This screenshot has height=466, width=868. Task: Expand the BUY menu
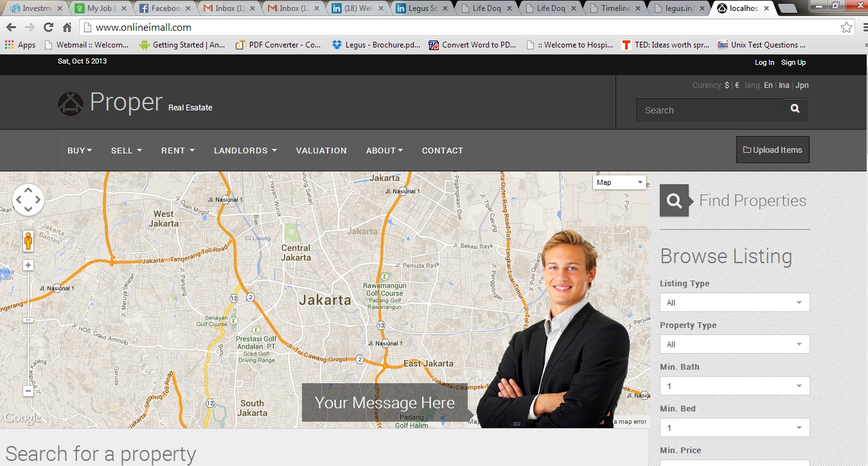tap(80, 151)
